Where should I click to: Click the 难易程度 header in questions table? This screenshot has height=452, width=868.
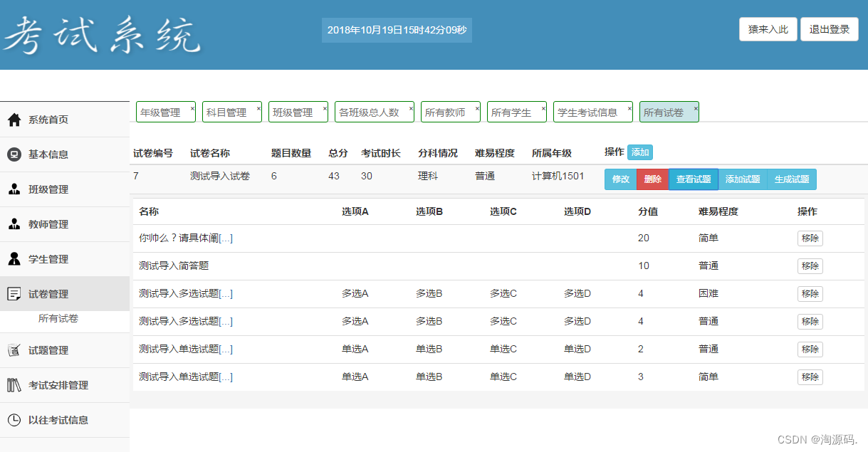pos(718,211)
